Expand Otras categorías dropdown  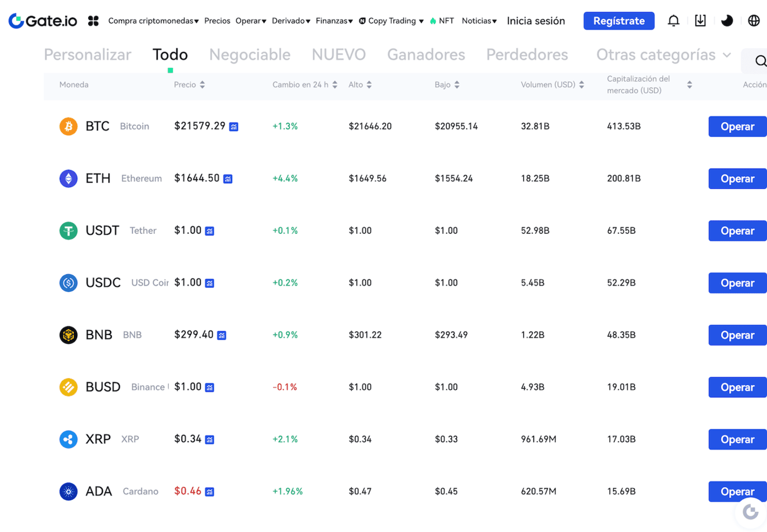(663, 55)
